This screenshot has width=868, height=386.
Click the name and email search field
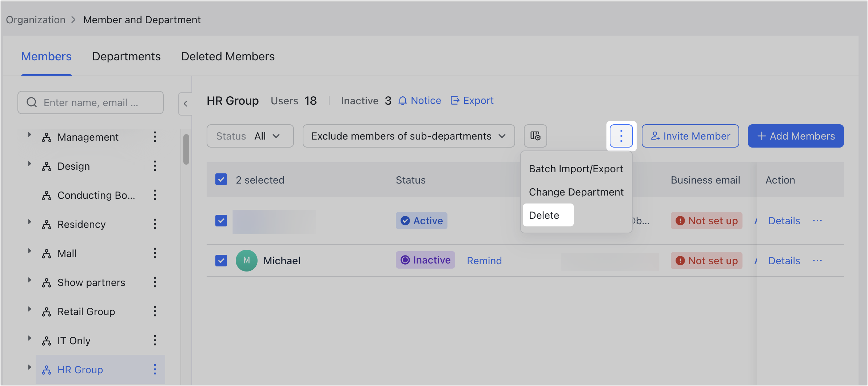91,102
